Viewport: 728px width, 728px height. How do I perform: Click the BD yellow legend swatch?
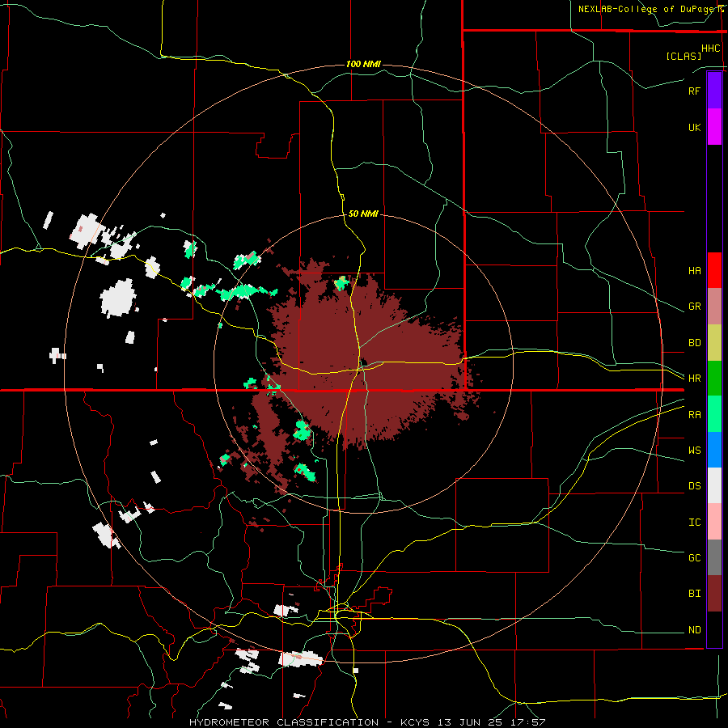click(714, 343)
